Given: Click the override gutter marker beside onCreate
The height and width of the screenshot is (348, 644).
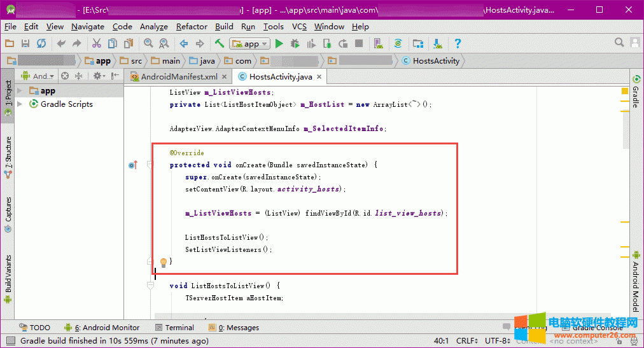Looking at the screenshot, I should [x=132, y=165].
